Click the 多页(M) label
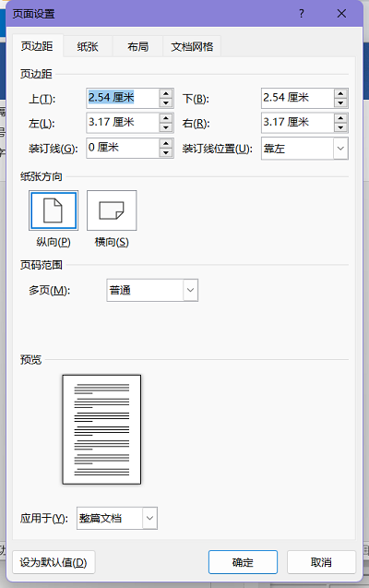This screenshot has height=588, width=369. tap(50, 290)
